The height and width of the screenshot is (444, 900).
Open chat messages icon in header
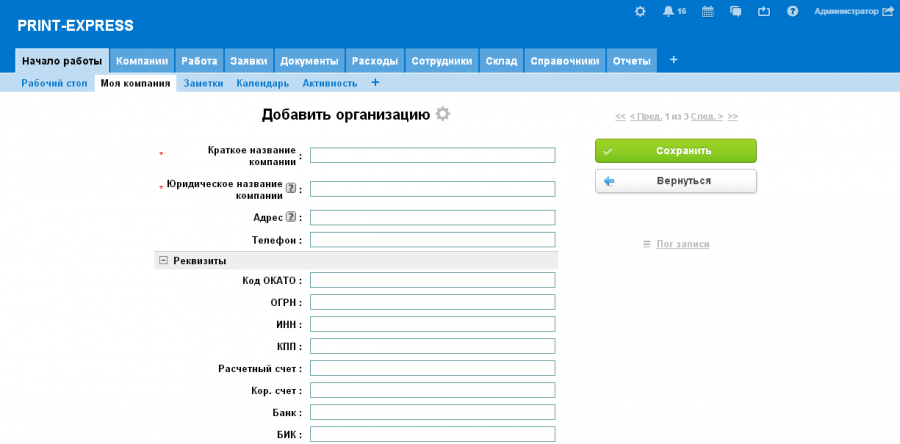tap(736, 11)
